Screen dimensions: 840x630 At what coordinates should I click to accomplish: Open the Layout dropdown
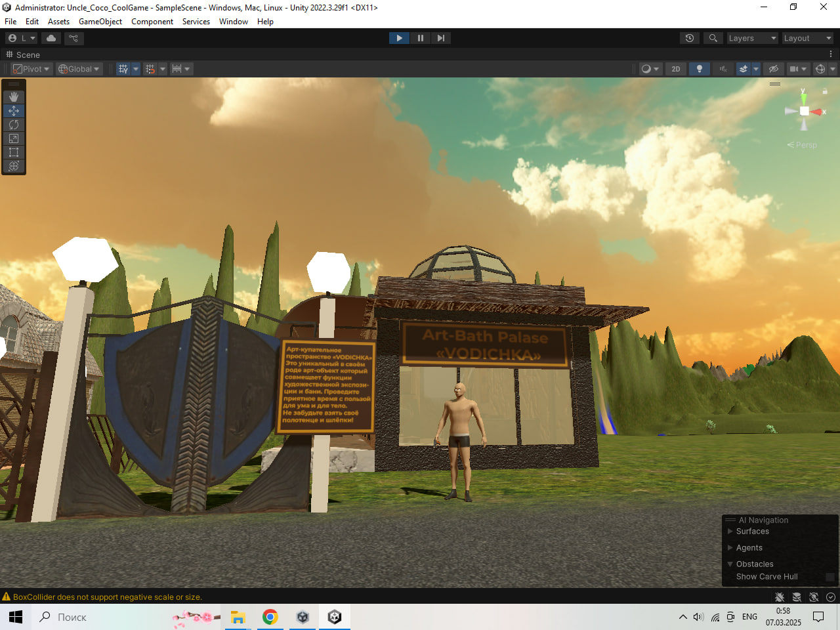click(x=808, y=38)
